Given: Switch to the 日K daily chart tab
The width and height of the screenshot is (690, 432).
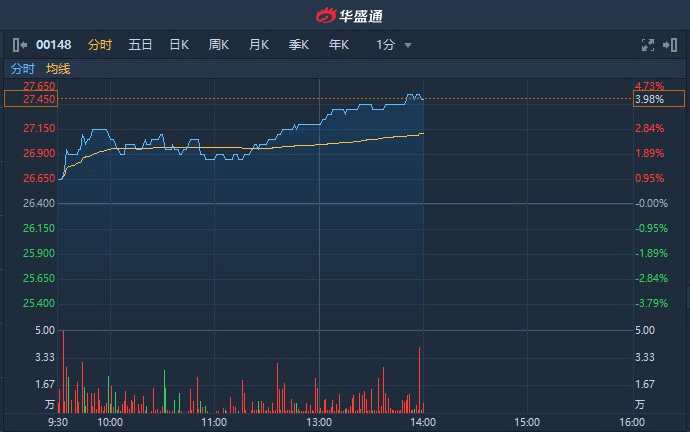Looking at the screenshot, I should tap(179, 45).
